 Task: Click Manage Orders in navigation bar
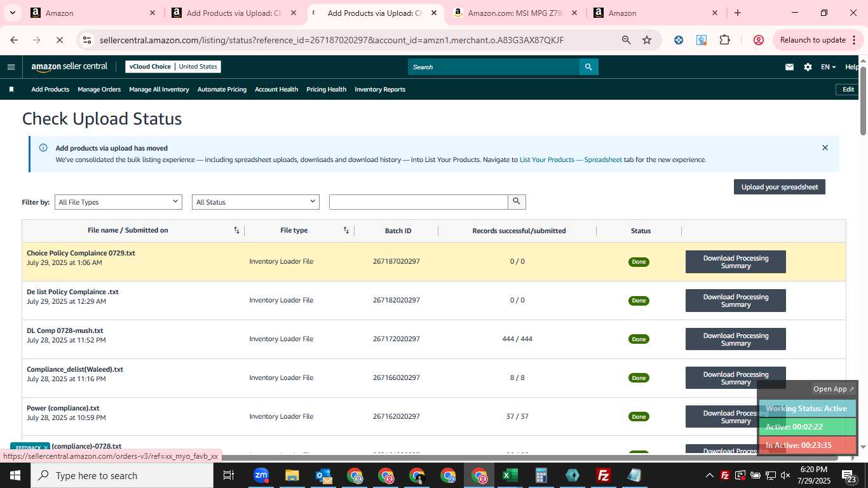pyautogui.click(x=99, y=90)
